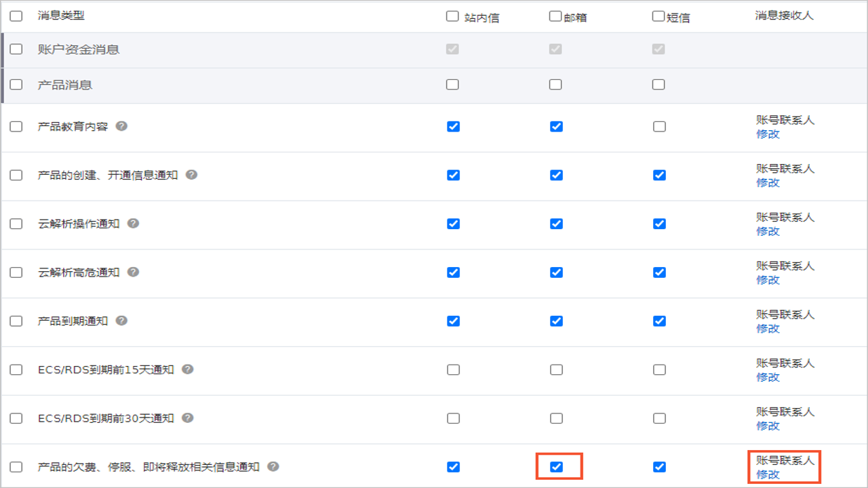
Task: Click the 消息接收人 column header
Action: (784, 16)
